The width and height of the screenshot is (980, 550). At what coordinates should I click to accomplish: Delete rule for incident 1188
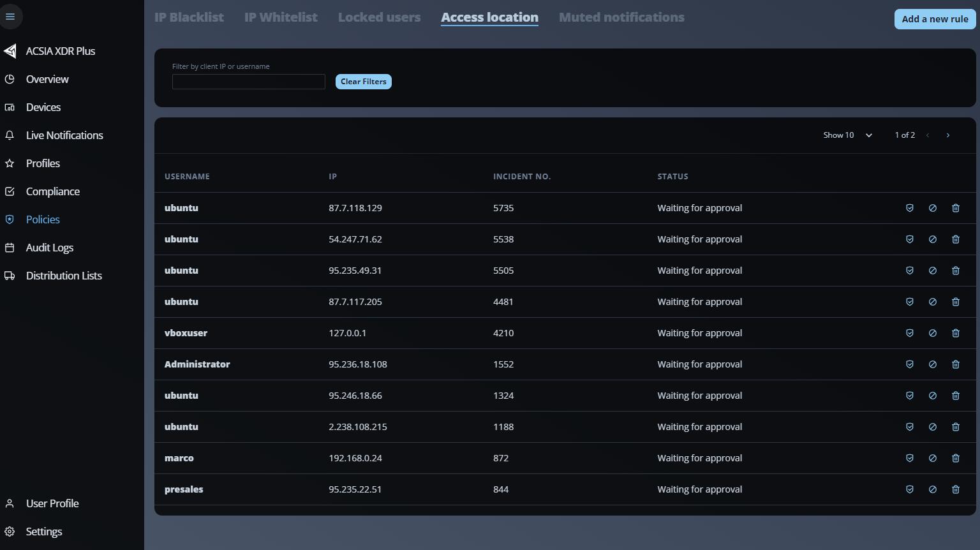(956, 427)
